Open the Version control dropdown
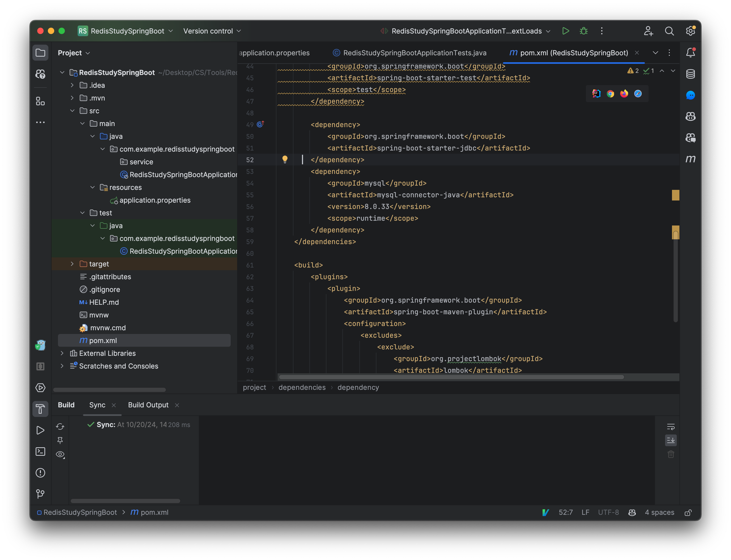Image resolution: width=731 pixels, height=560 pixels. (x=212, y=31)
